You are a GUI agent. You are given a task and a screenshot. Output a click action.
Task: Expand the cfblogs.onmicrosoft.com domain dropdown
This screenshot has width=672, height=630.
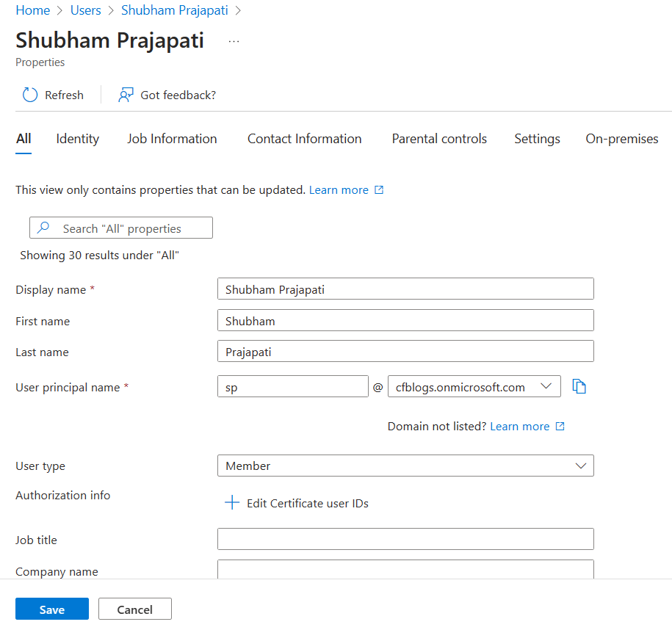474,386
